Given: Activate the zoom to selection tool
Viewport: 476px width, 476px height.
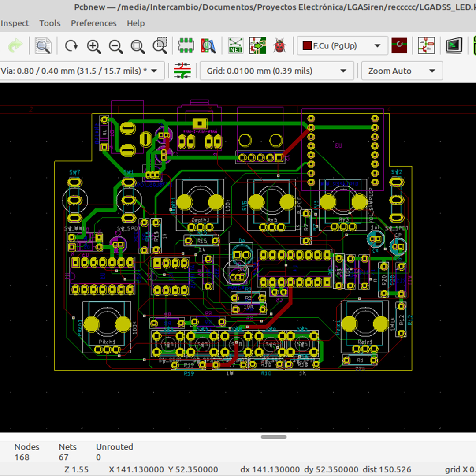Looking at the screenshot, I should (160, 46).
